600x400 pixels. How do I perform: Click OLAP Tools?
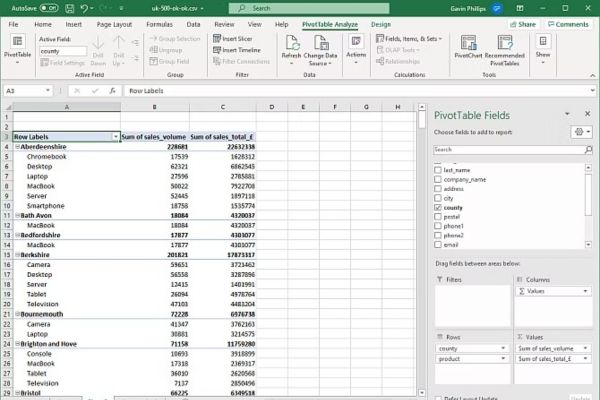coord(398,50)
